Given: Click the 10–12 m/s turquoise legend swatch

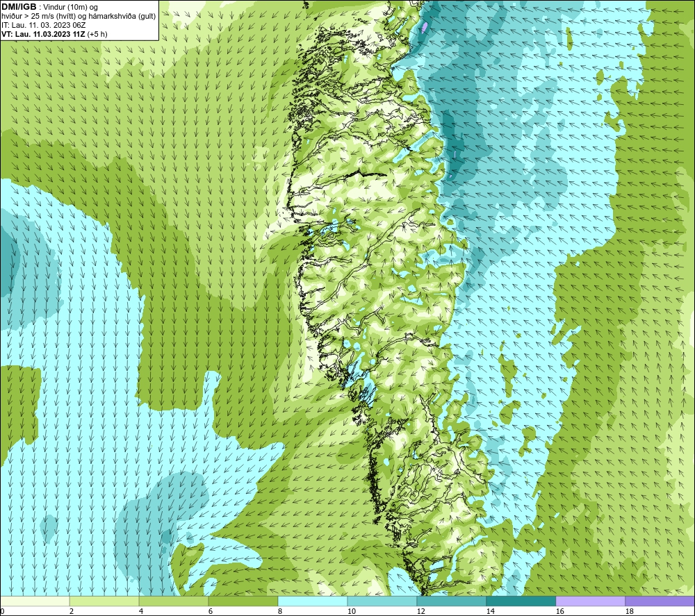Looking at the screenshot, I should pyautogui.click(x=382, y=601).
